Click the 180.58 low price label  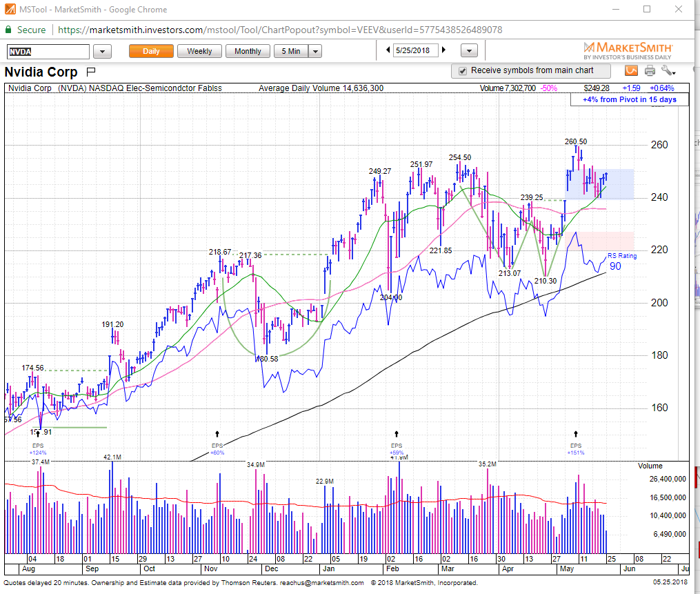[x=267, y=359]
